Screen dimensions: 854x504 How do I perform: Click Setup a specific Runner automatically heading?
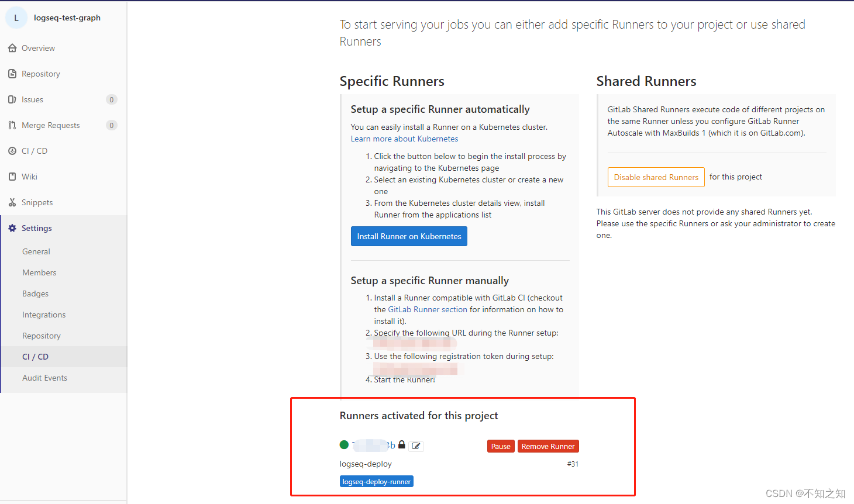(440, 109)
